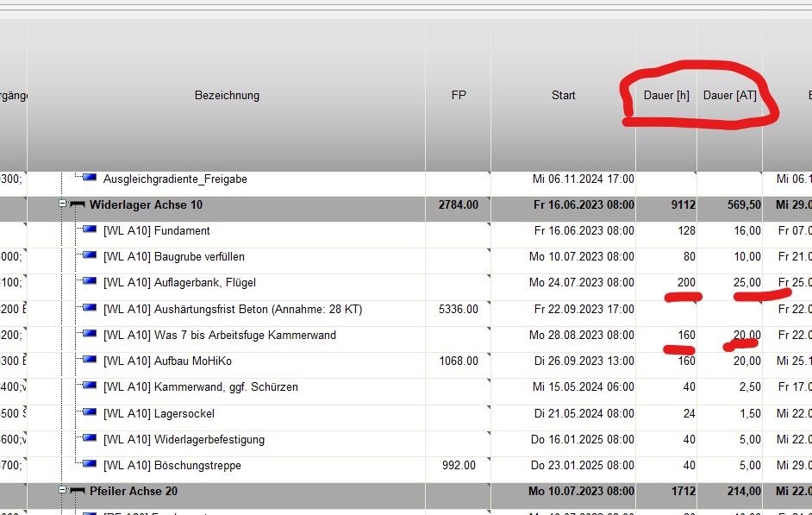The image size is (812, 515).
Task: Click the Bezeichnung column header
Action: point(227,95)
